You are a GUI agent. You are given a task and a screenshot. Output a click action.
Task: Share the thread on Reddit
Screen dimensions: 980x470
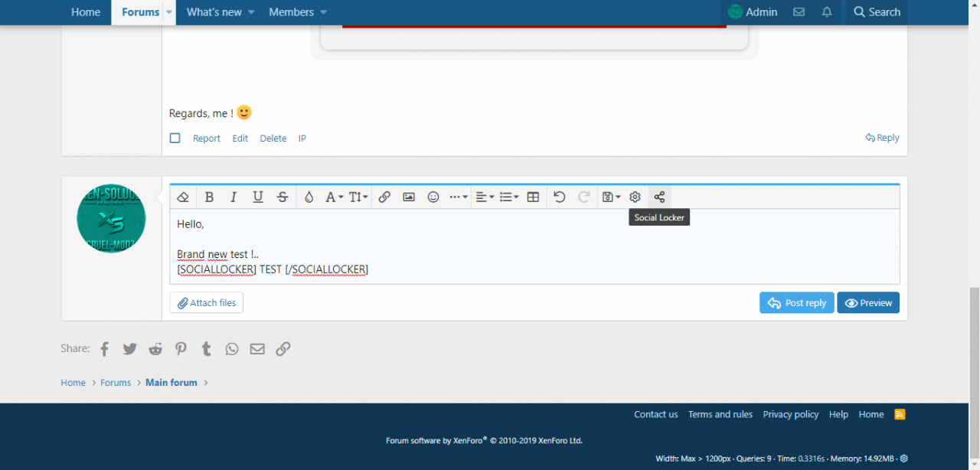[155, 349]
